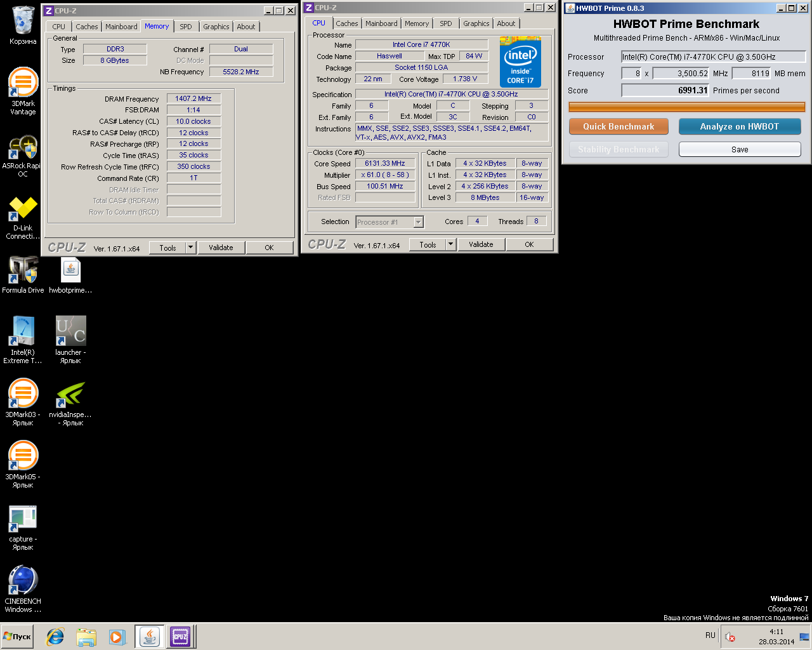Click the frequency 3,500.52 MHz field

[681, 73]
